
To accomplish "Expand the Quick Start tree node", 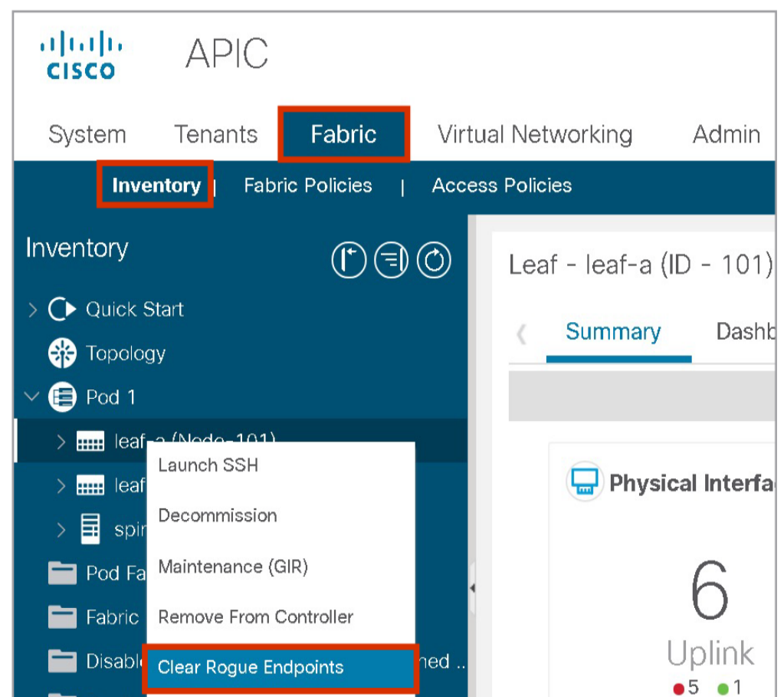I will point(32,310).
